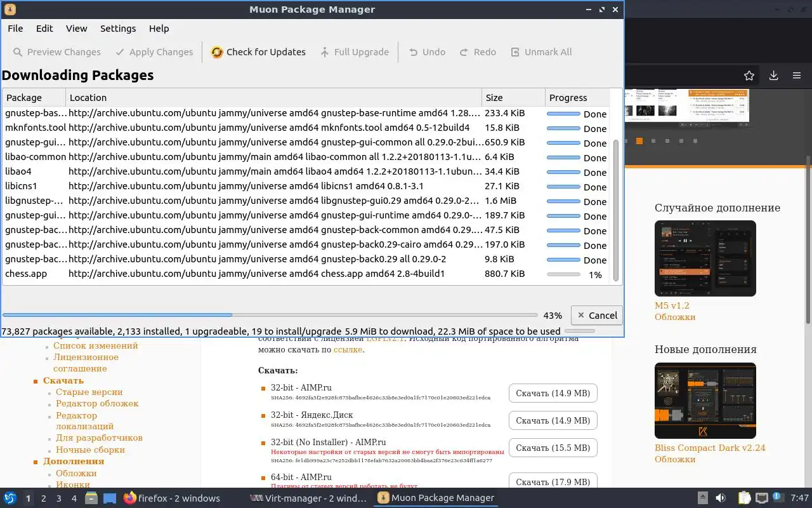Open the View menu
Image resolution: width=812 pixels, height=508 pixels.
pos(76,28)
